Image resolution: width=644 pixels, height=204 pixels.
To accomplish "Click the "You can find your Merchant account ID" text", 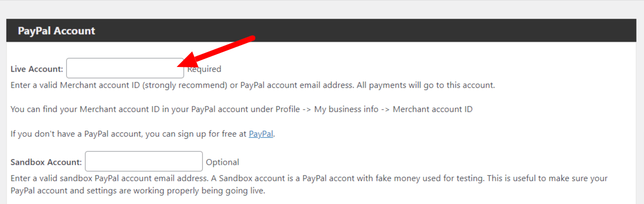I will click(86, 109).
